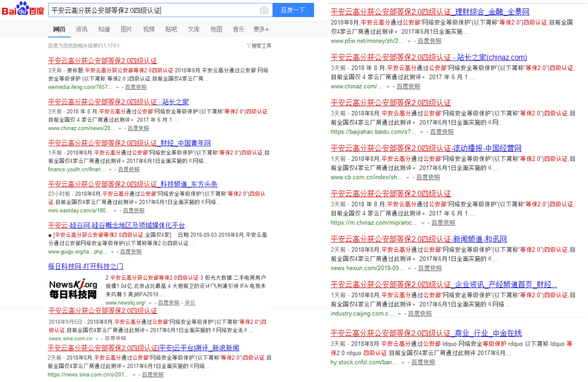
Task: Switch to the 视频 tab
Action: (149, 29)
